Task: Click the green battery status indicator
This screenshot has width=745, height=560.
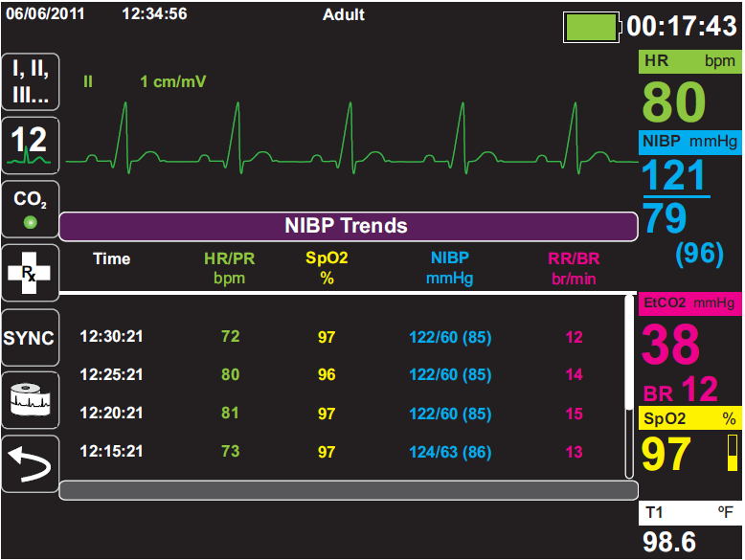Action: coord(592,28)
